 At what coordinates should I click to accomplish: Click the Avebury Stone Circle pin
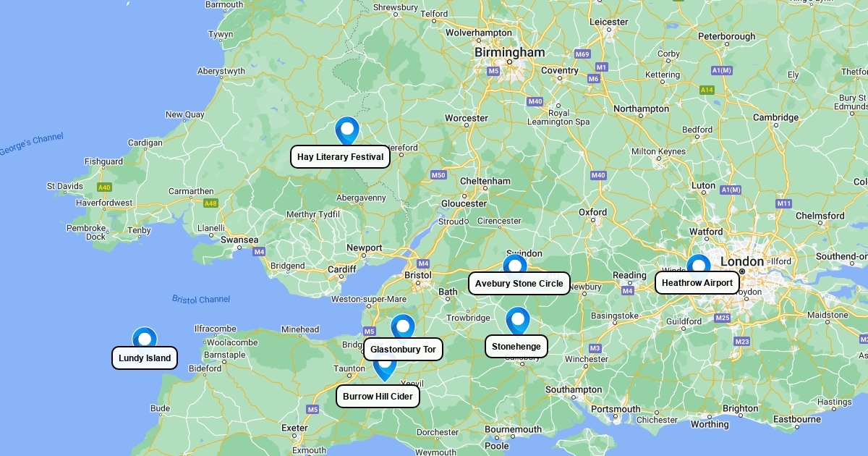tap(515, 264)
